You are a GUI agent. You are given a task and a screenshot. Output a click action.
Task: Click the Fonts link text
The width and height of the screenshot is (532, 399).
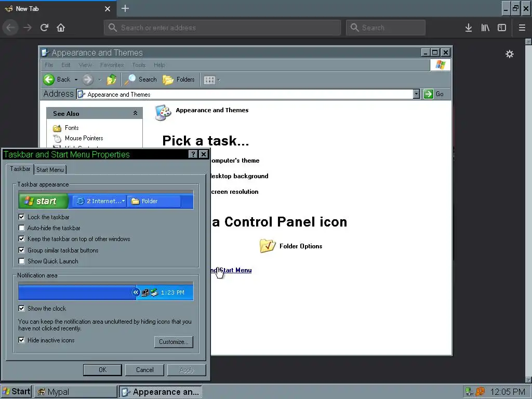pos(72,128)
